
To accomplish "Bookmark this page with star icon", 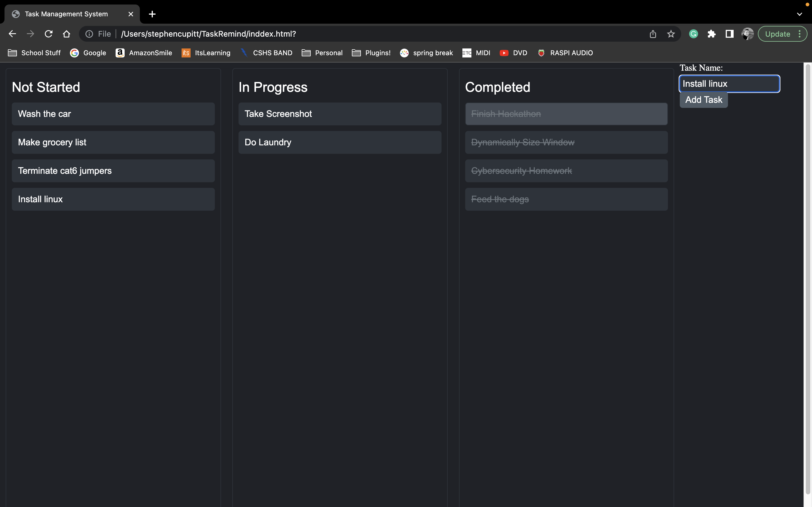I will coord(671,34).
